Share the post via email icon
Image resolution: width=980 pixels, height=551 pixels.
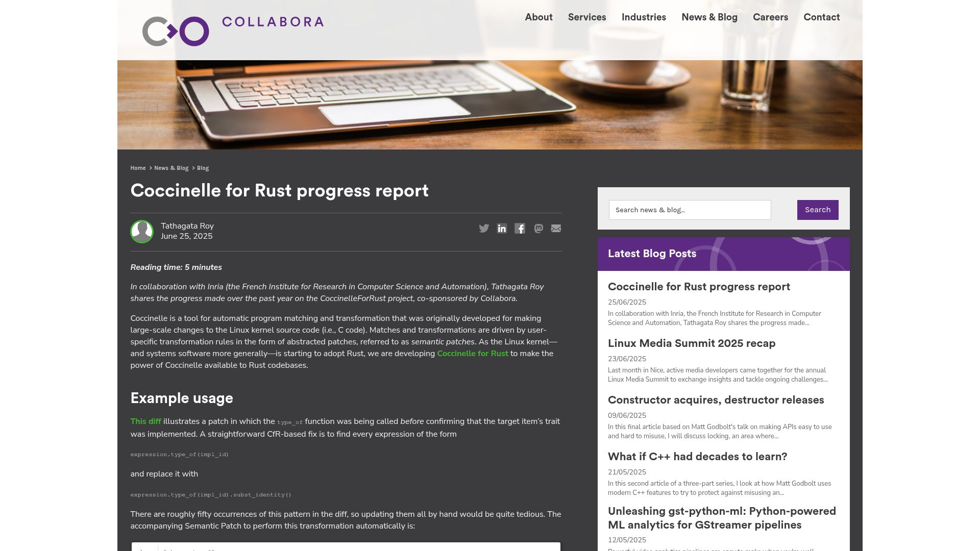point(556,229)
